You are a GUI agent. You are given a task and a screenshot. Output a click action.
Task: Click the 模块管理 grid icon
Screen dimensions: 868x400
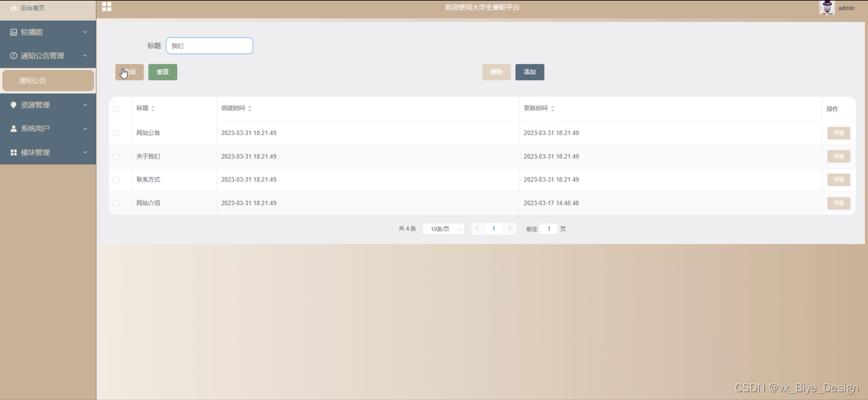pyautogui.click(x=14, y=153)
